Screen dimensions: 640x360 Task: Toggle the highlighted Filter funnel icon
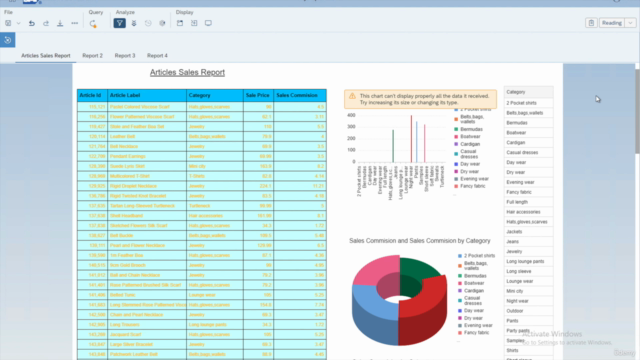coord(119,23)
